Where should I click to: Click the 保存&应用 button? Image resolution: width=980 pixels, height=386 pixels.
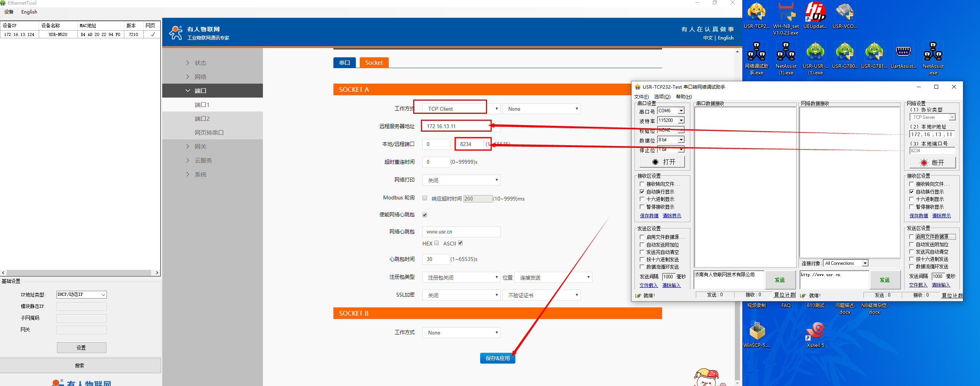coord(497,358)
